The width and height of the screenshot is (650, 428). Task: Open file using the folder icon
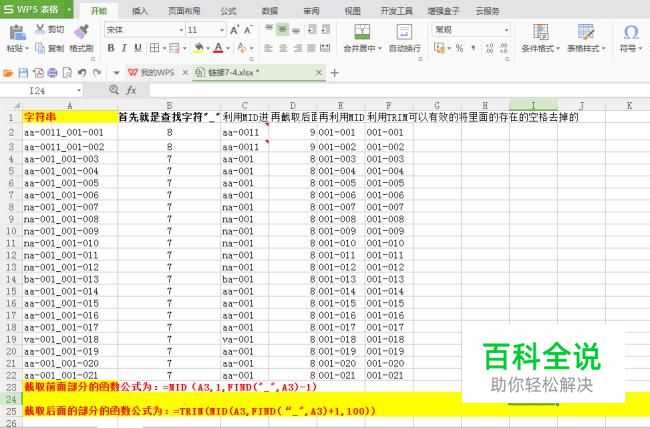pos(8,73)
